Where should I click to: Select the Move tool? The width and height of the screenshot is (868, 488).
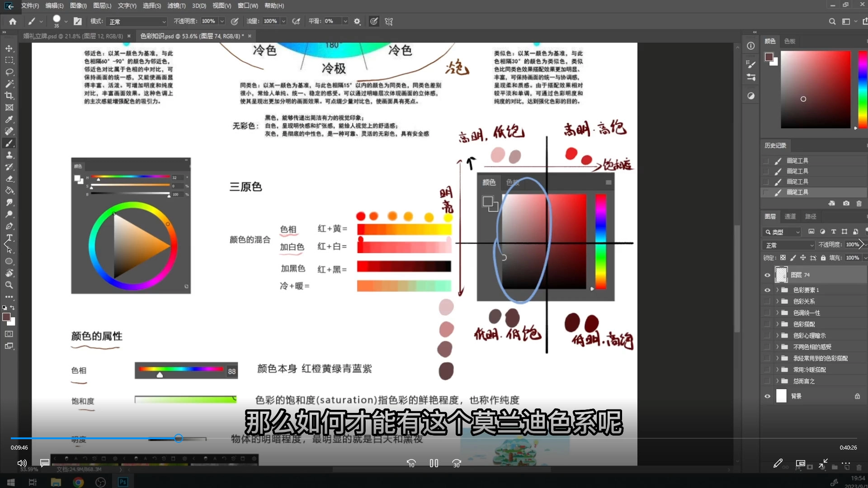pyautogui.click(x=9, y=48)
